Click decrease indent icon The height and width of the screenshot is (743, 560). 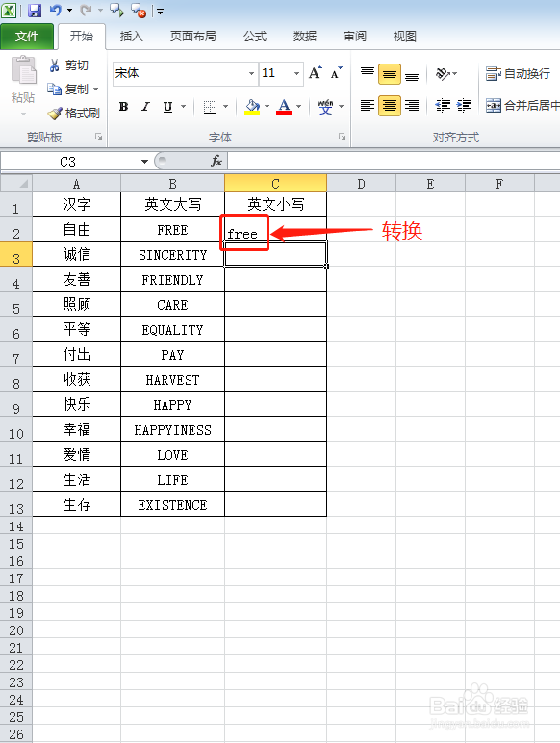click(x=443, y=105)
